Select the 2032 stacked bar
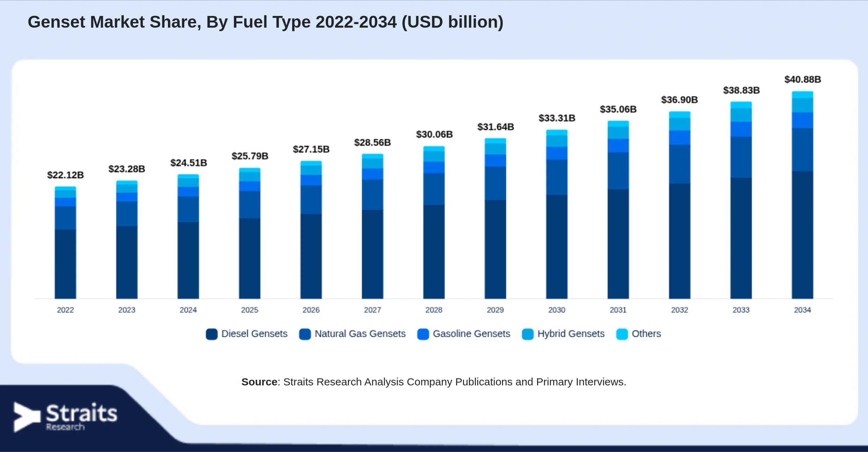This screenshot has height=452, width=868. (680, 205)
